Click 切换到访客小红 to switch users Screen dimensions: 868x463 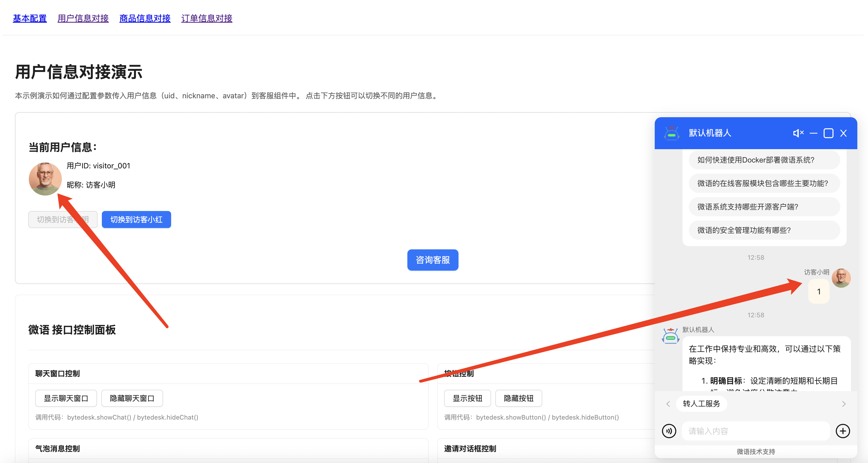(x=136, y=220)
